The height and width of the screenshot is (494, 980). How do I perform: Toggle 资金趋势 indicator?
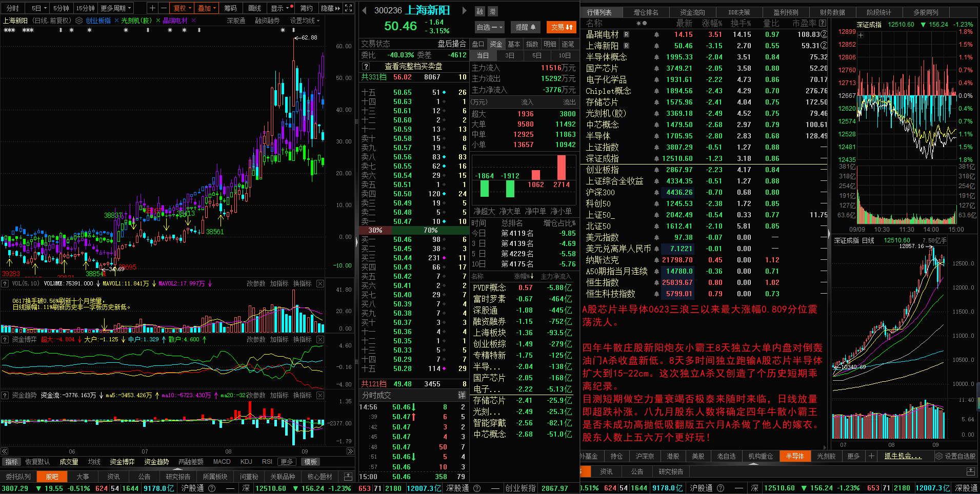coord(156,462)
